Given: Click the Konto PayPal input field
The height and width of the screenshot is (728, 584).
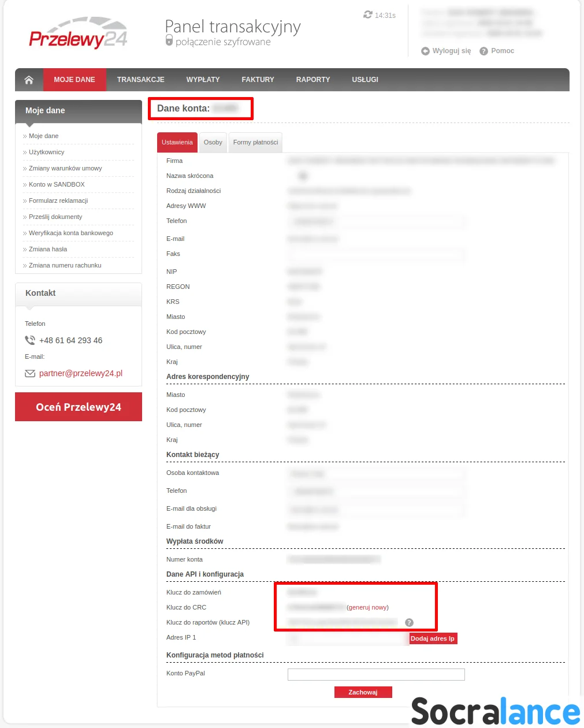Looking at the screenshot, I should pyautogui.click(x=376, y=674).
